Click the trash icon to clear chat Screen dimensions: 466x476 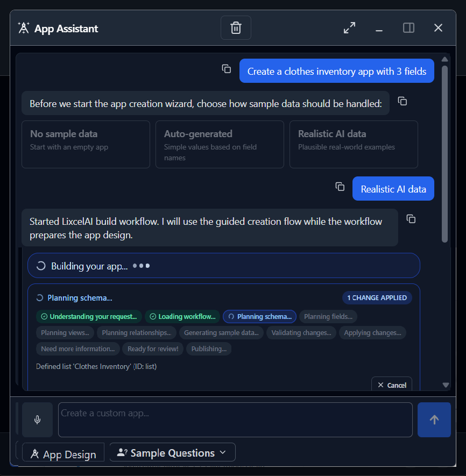tap(236, 28)
